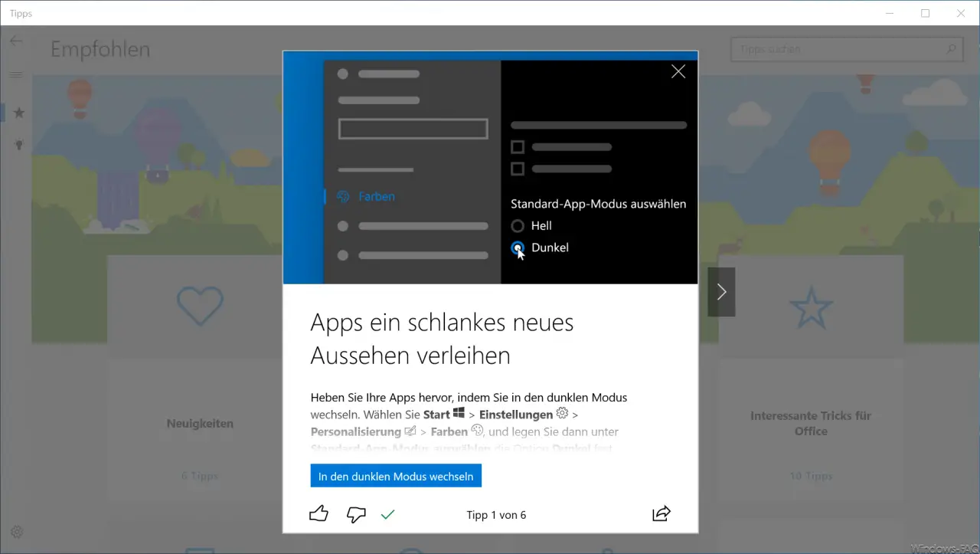Share this tip using the share icon
Screen dimensions: 980x554
pyautogui.click(x=661, y=513)
